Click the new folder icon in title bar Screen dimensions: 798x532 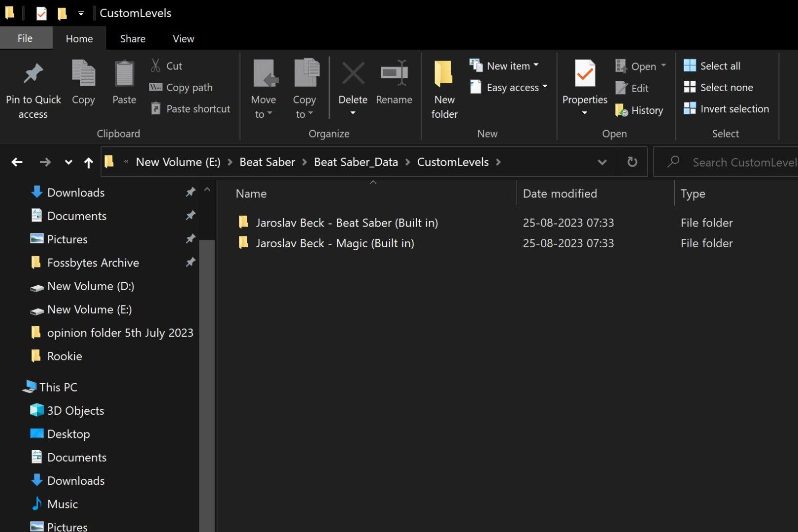pos(62,13)
